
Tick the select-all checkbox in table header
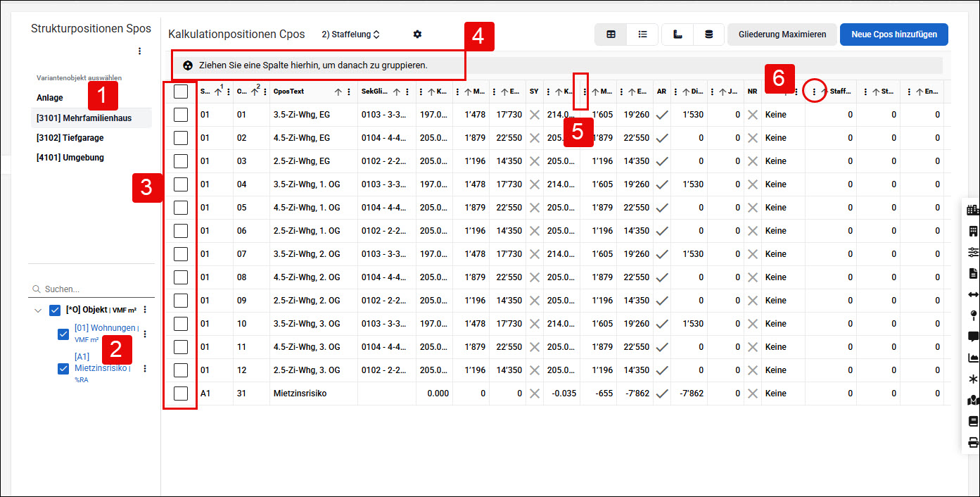click(181, 92)
